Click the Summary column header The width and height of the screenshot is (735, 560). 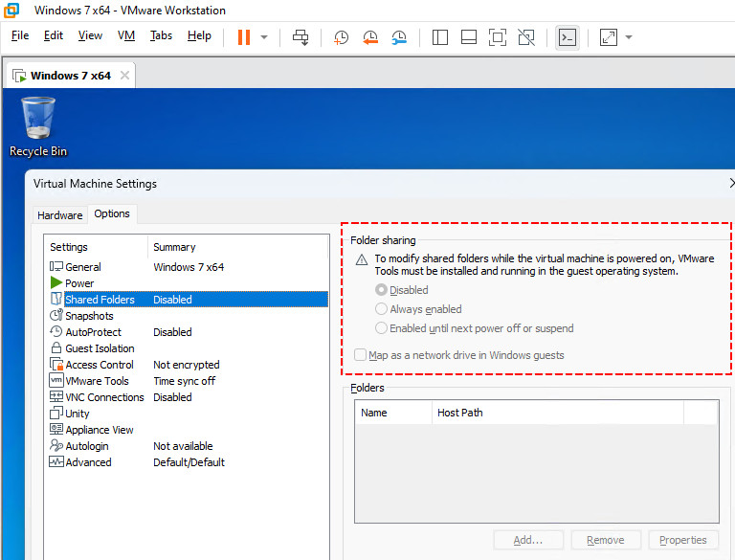238,247
